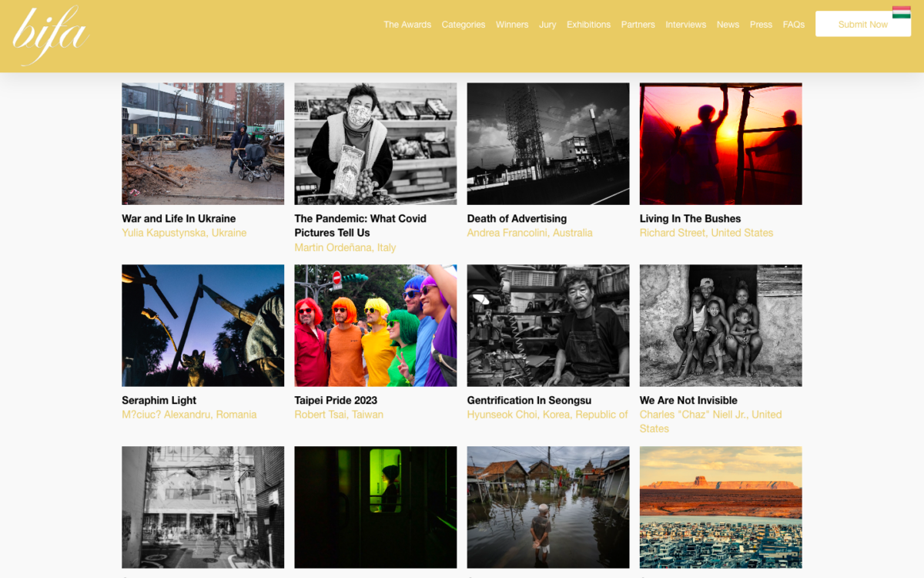Click Yulia Kapustynska, Ukraine author text

tap(184, 233)
